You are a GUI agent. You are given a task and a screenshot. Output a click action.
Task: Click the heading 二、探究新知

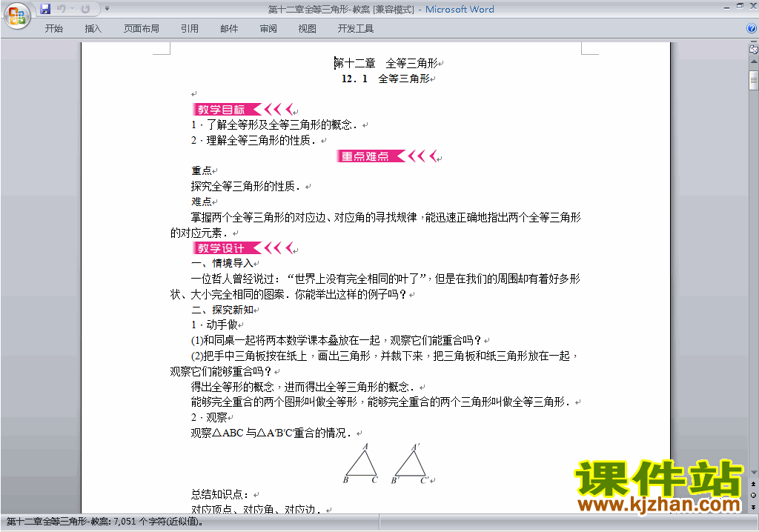click(x=222, y=310)
